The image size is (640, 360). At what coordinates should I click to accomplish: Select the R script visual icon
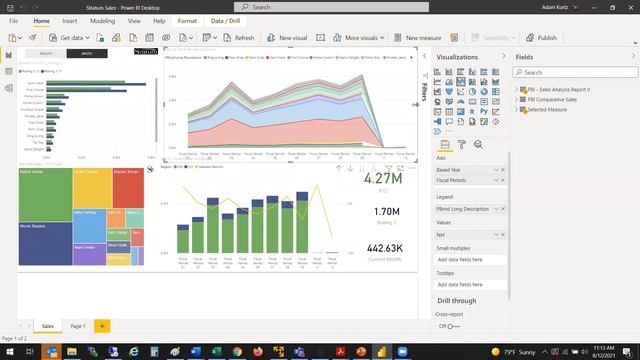pos(472,111)
